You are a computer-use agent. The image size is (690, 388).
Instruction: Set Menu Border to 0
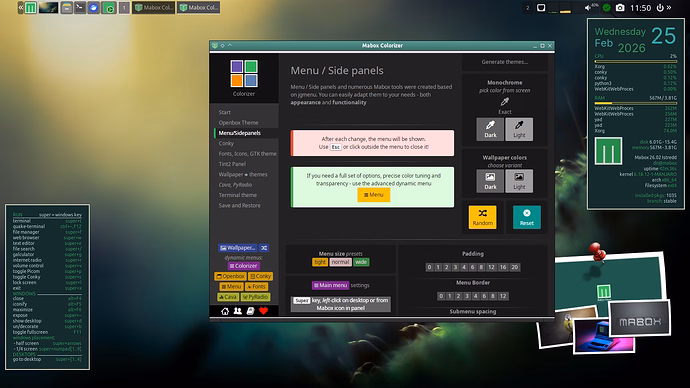441,296
